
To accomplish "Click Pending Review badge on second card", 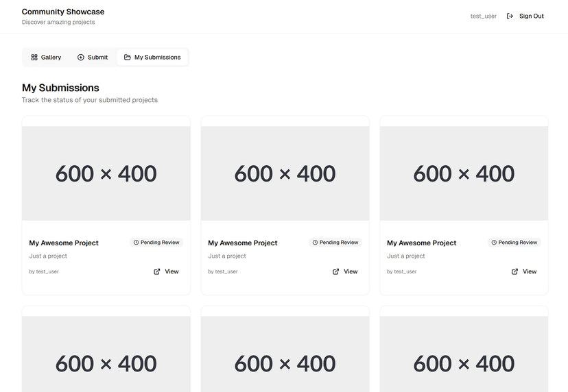I will 335,243.
